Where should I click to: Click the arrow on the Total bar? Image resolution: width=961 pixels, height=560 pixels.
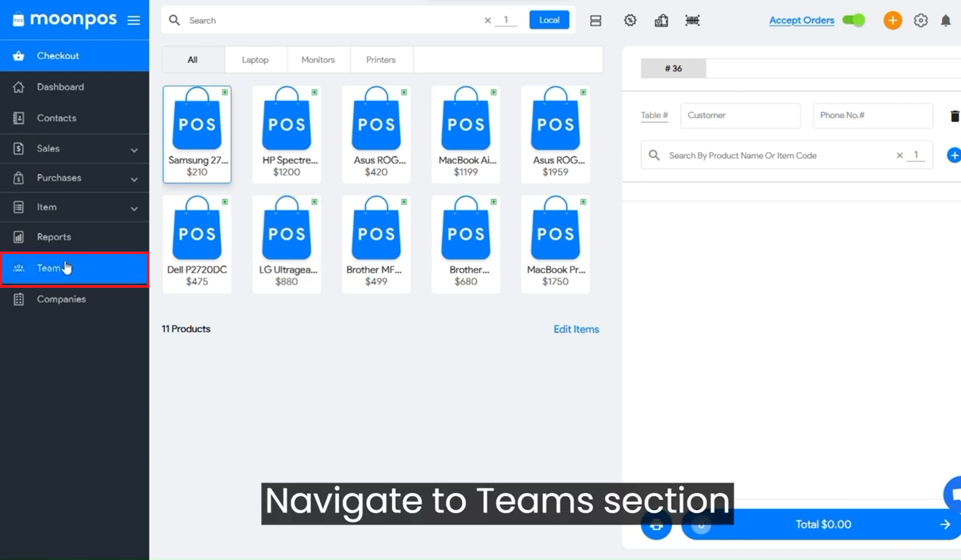tap(945, 525)
